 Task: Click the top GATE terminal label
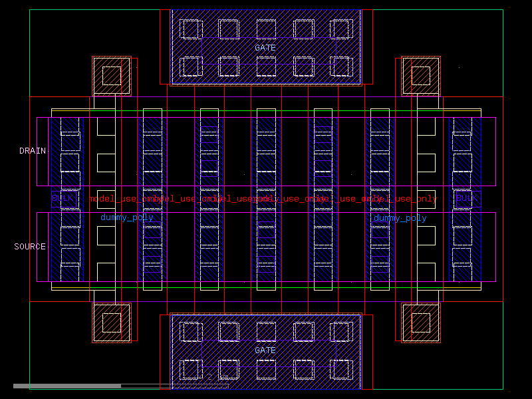[265, 47]
